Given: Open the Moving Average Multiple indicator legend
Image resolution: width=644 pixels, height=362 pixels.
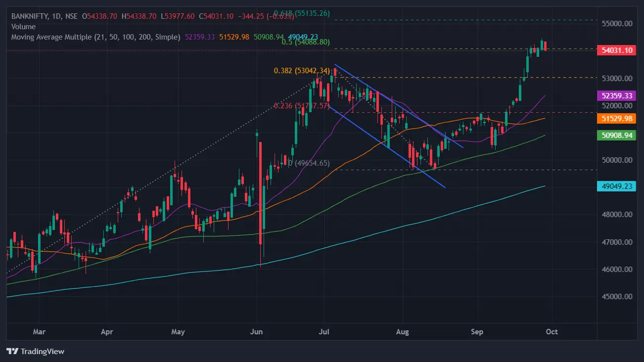Looking at the screenshot, I should [96, 37].
